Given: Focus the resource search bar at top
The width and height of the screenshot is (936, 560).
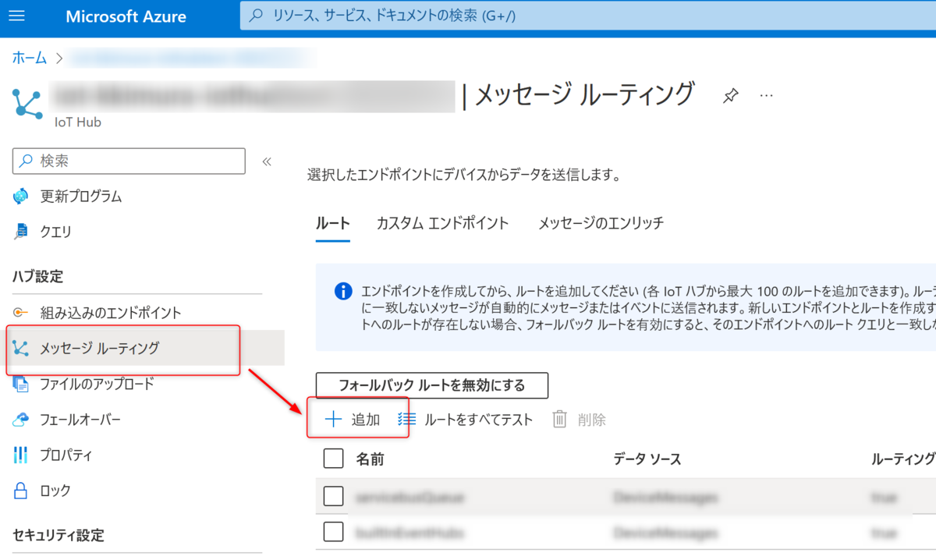Looking at the screenshot, I should [x=587, y=16].
